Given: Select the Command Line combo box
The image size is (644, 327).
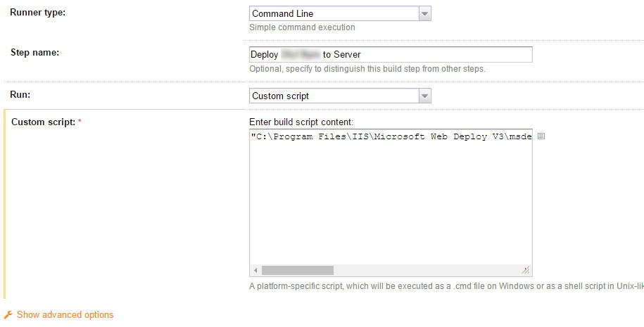Looking at the screenshot, I should tap(334, 13).
